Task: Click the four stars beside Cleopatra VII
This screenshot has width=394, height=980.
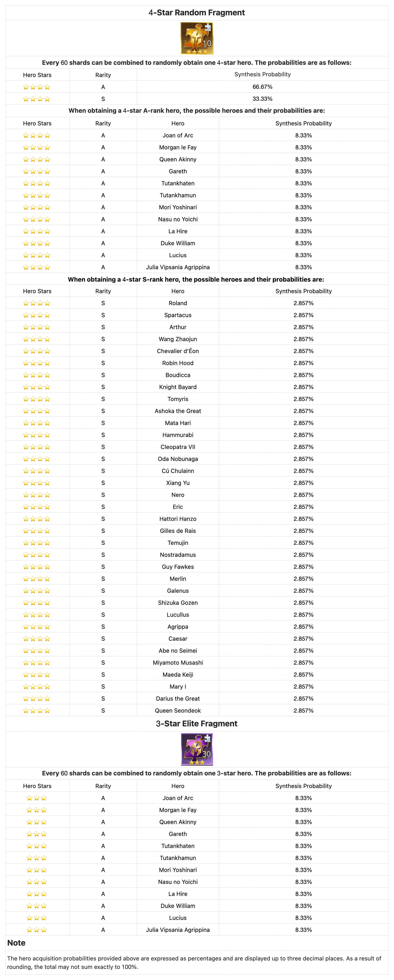Action: pyautogui.click(x=37, y=447)
